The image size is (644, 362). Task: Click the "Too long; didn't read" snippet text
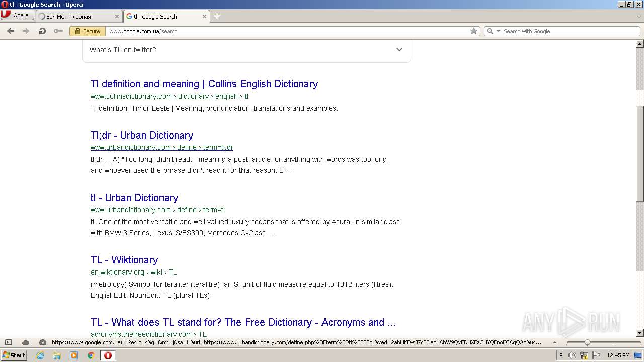point(240,165)
